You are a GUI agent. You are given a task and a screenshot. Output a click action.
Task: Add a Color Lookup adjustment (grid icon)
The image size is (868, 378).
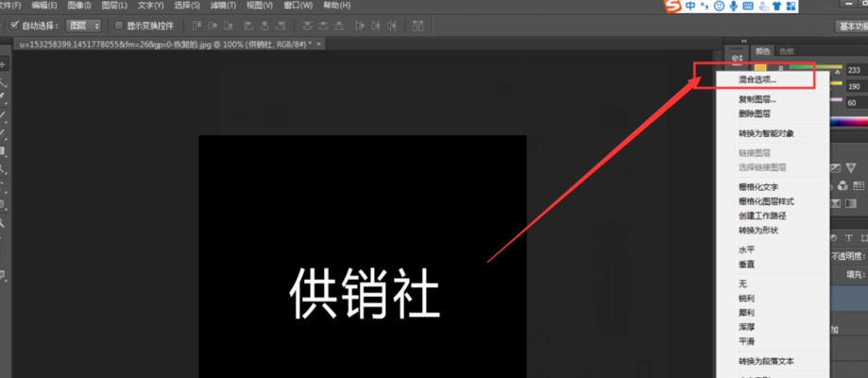pos(859,185)
